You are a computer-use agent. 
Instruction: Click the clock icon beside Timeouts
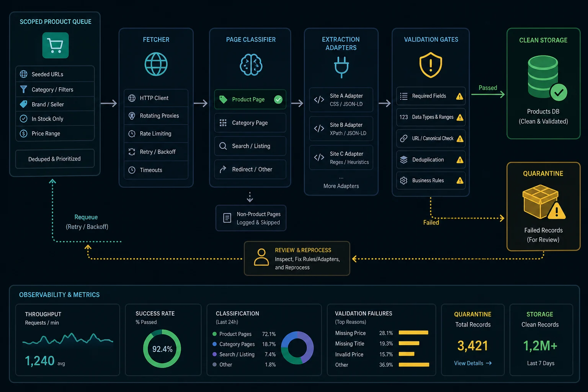click(132, 170)
